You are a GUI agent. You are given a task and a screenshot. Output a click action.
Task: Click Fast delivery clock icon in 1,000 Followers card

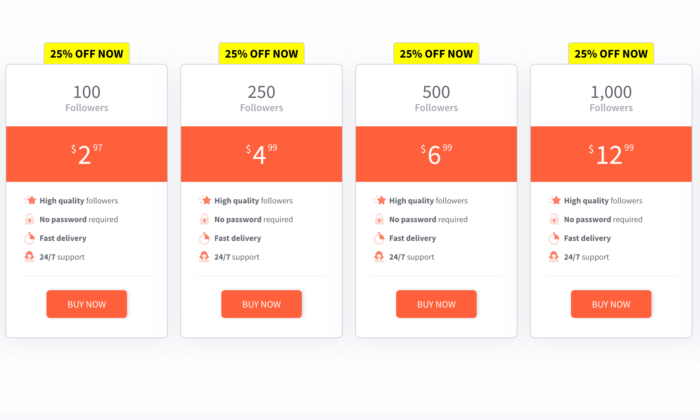pos(554,238)
